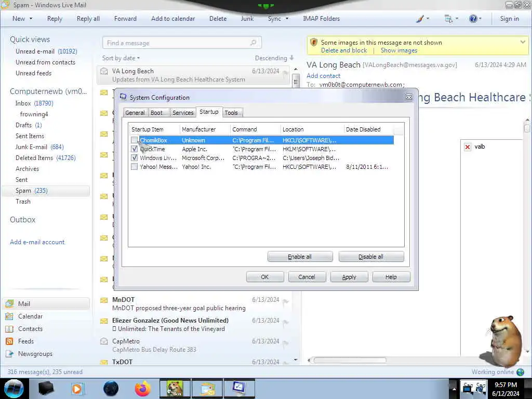This screenshot has width=532, height=399.
Task: Click the Delete and block link
Action: click(x=344, y=50)
